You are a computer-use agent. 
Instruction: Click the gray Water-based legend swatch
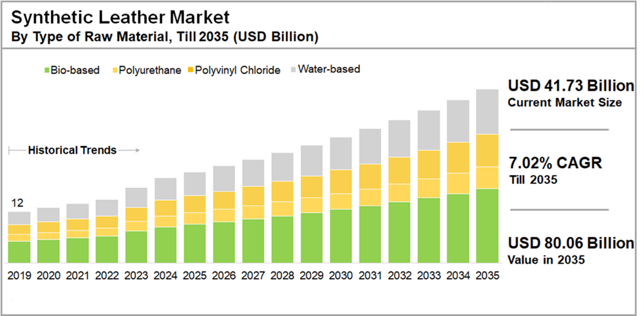coord(294,69)
